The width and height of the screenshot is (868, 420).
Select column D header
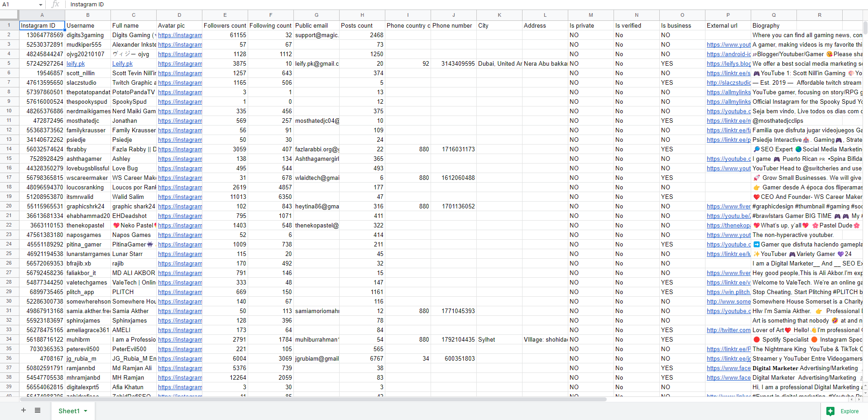pos(179,15)
